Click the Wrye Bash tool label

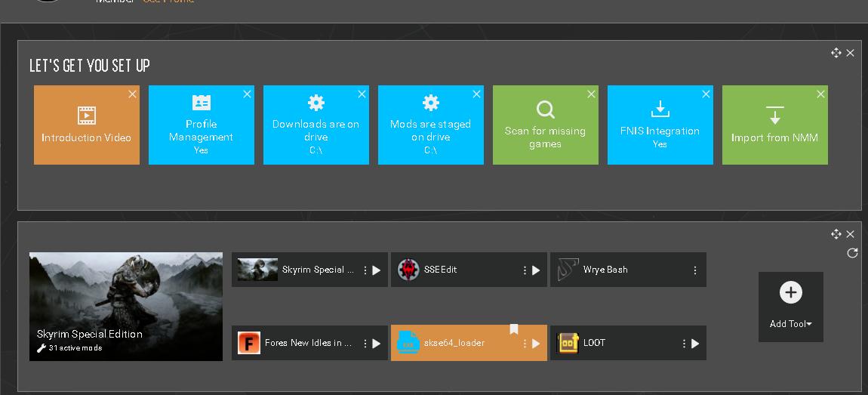tap(605, 270)
